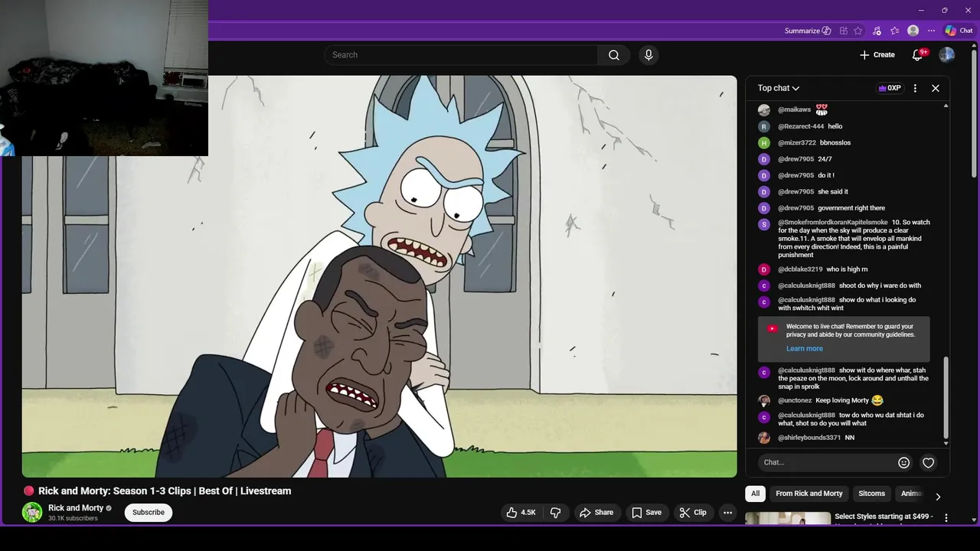Send a heart reaction in chat
Image resolution: width=980 pixels, height=551 pixels.
(929, 462)
